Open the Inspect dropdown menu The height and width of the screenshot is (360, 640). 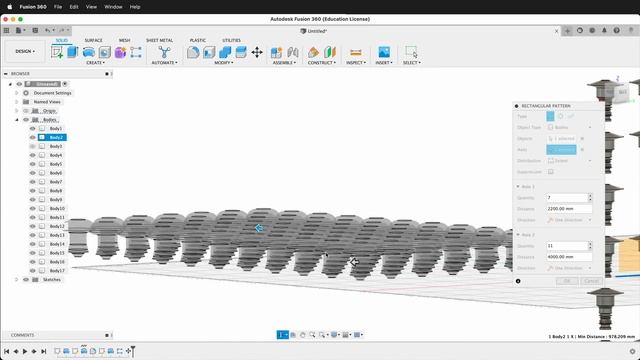point(356,63)
